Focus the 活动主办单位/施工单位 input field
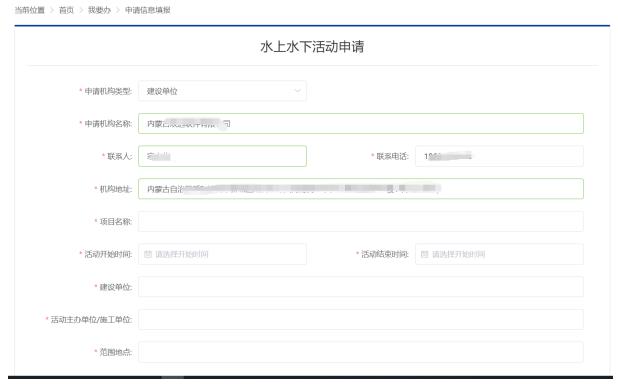 point(361,320)
